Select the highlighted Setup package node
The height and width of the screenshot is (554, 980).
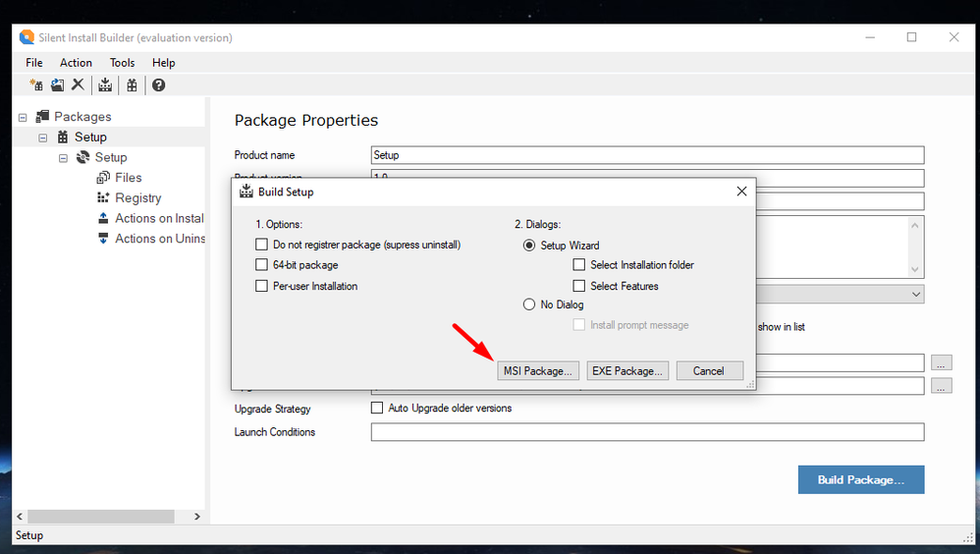click(90, 137)
